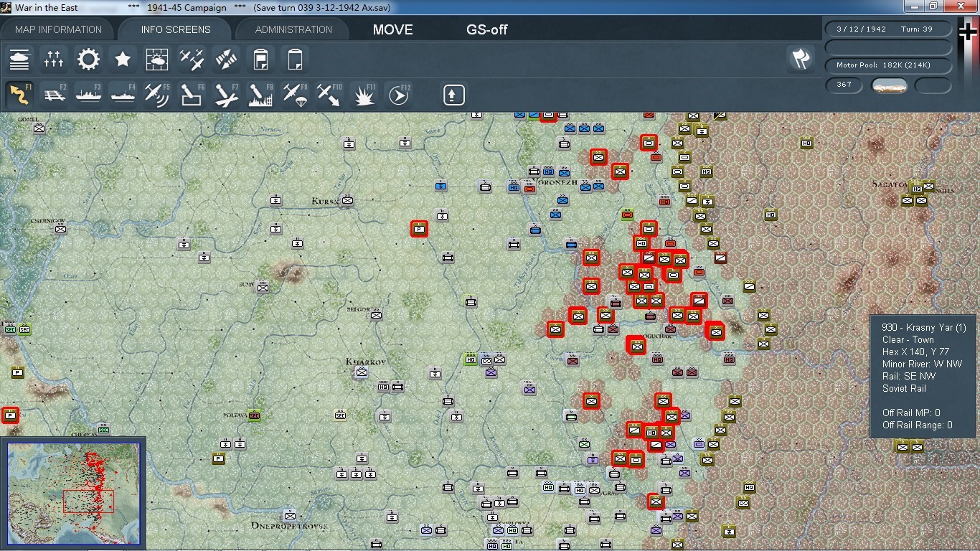Click the 367 counter pill

[844, 85]
